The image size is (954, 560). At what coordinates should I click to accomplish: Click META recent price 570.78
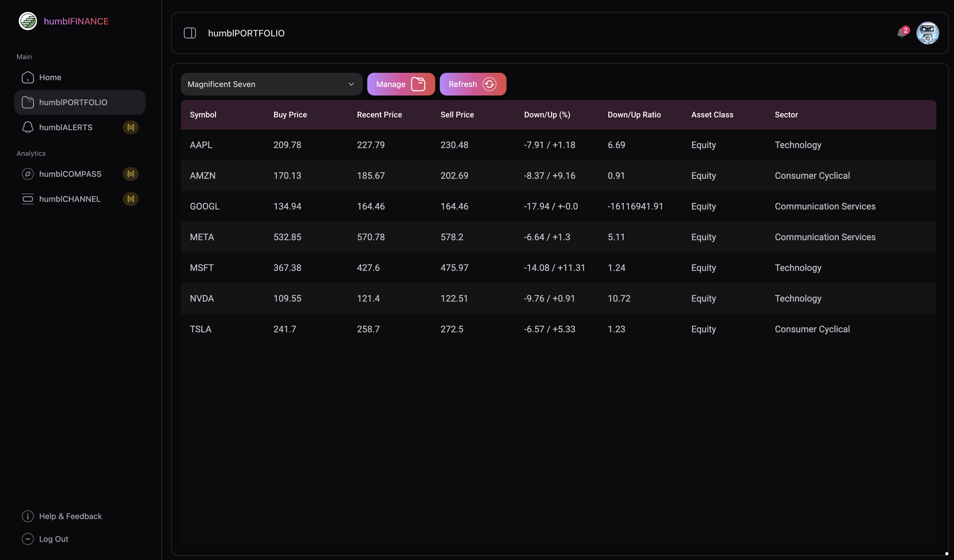click(x=371, y=237)
